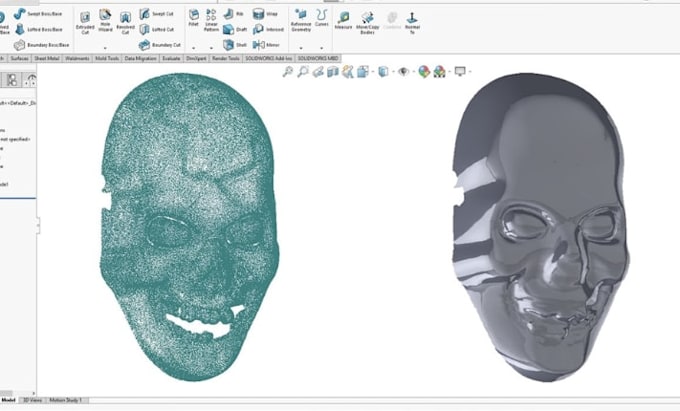
Task: Open the View Orientation cube icon
Action: 363,72
